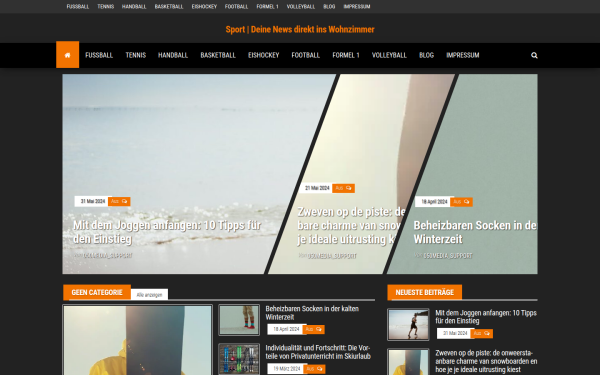600x375 pixels.
Task: Click comment icon beside 18 April 2024 list item
Action: pyautogui.click(x=319, y=329)
